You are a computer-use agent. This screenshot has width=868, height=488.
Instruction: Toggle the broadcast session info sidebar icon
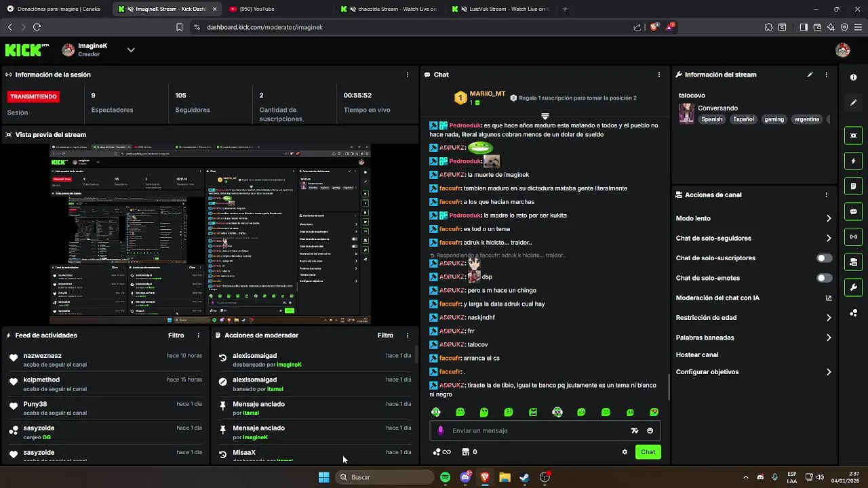[x=853, y=237]
